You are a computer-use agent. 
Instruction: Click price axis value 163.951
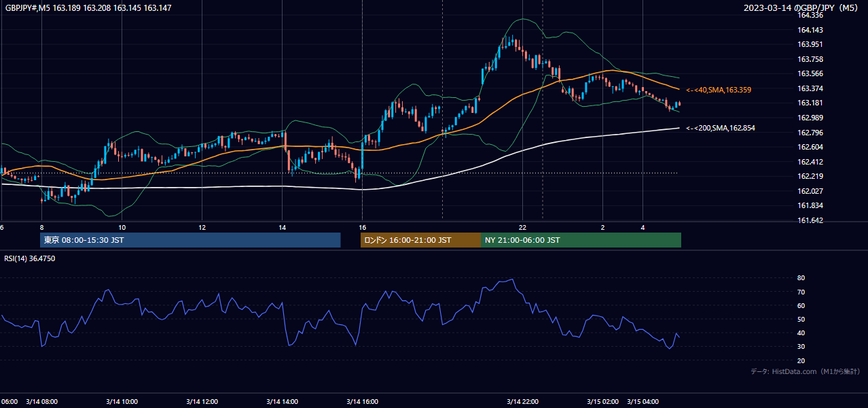coord(810,44)
